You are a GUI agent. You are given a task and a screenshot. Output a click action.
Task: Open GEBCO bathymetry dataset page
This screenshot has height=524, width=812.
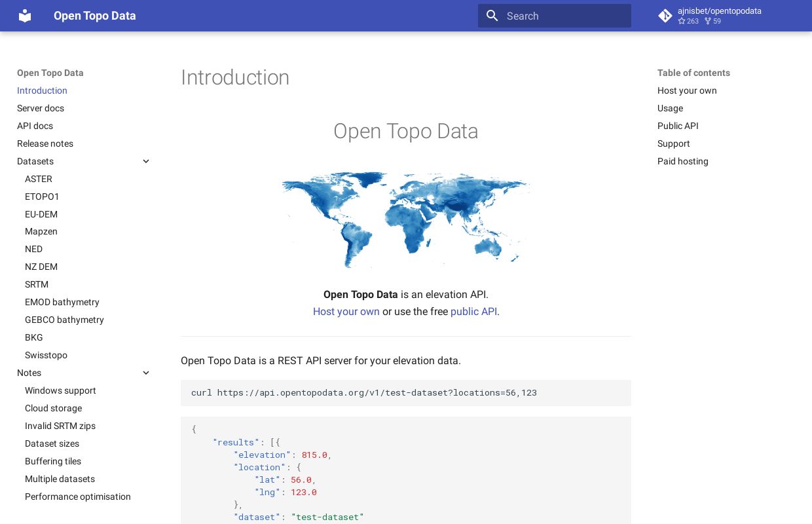pyautogui.click(x=64, y=320)
